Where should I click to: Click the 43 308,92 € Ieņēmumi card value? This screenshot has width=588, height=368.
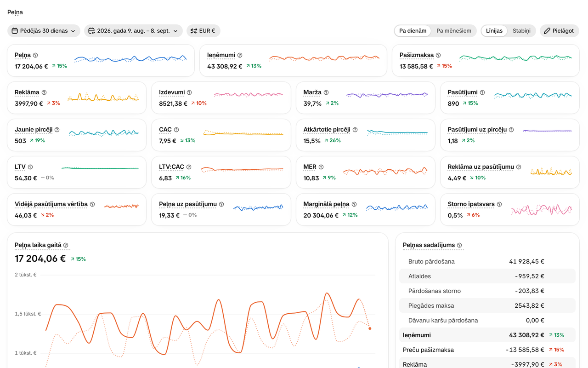225,66
